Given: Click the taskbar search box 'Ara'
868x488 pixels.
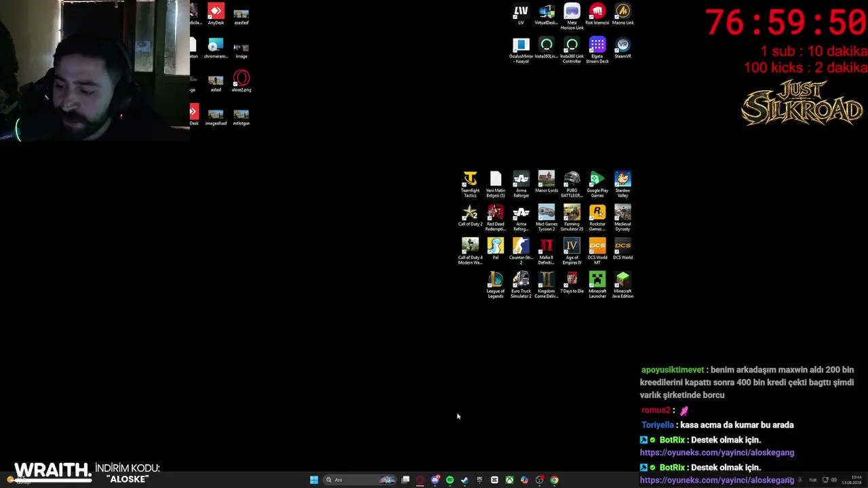Looking at the screenshot, I should (x=359, y=480).
